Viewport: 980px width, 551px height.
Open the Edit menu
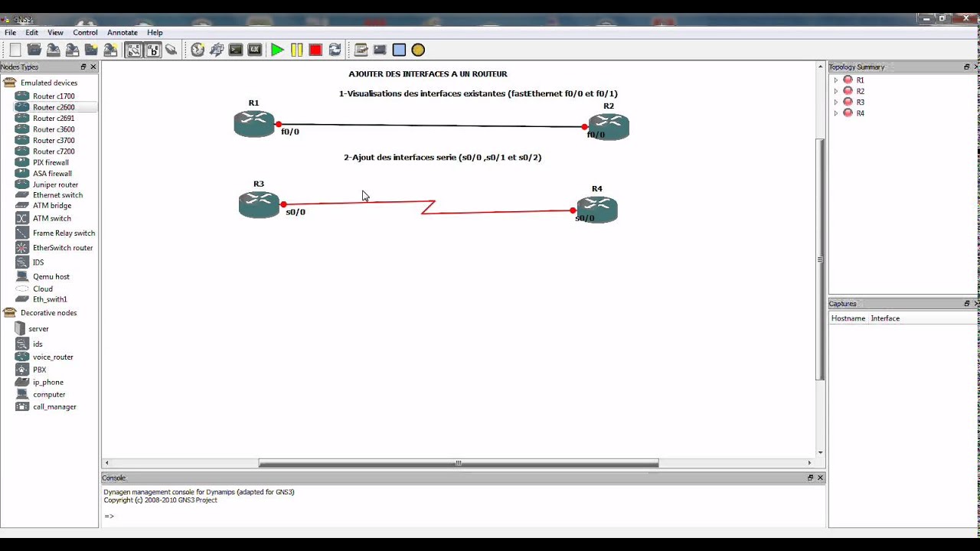32,33
